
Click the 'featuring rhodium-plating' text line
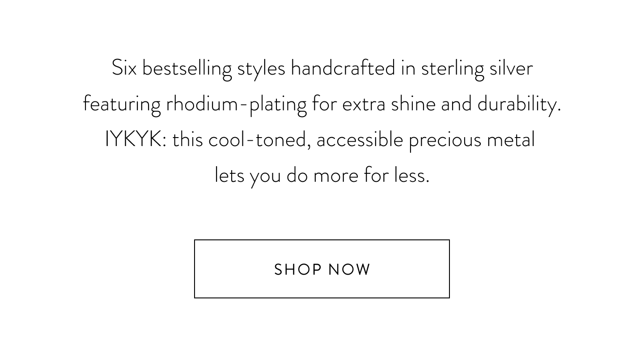pos(322,105)
